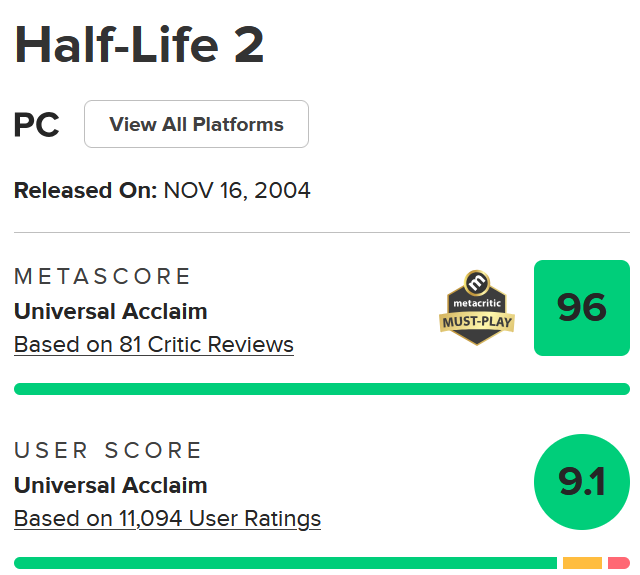Open the Based on 11,094 User Ratings link

click(167, 519)
